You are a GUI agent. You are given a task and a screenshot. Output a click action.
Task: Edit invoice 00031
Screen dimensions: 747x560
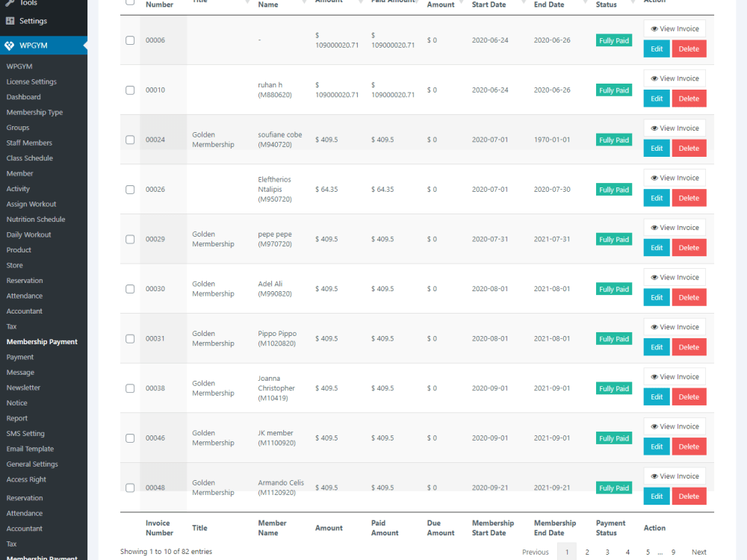click(x=657, y=347)
